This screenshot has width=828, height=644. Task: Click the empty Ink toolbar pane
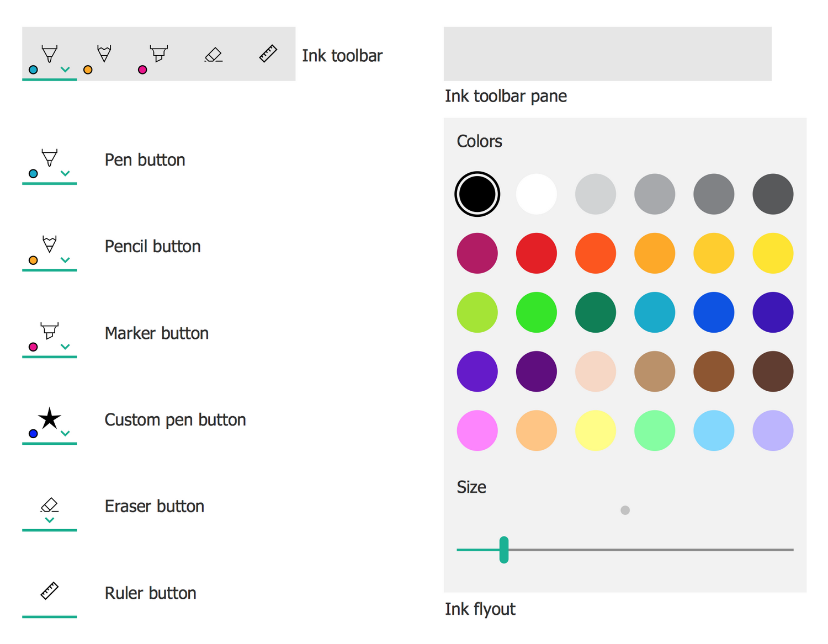coord(608,54)
